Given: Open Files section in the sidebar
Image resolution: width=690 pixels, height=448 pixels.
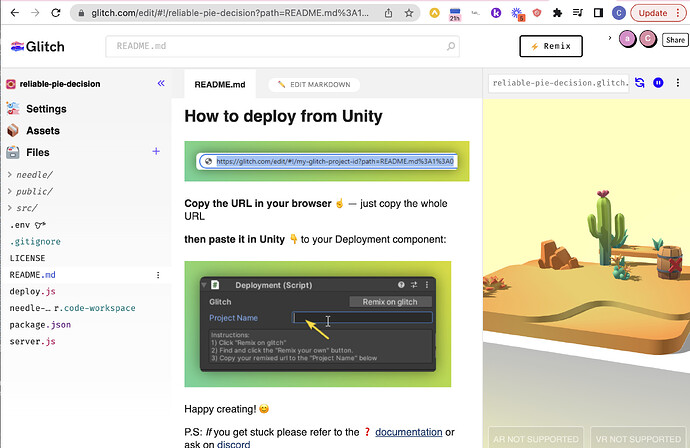Looking at the screenshot, I should [28, 152].
